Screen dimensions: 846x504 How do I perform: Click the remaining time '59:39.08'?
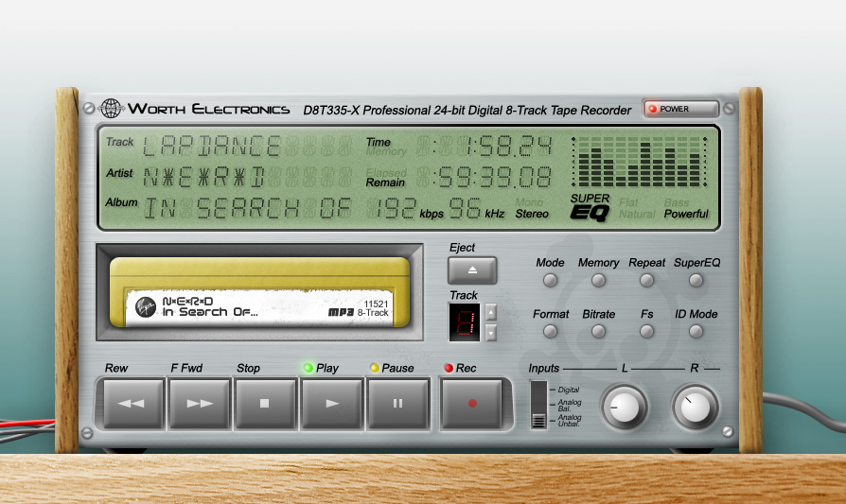coord(495,177)
